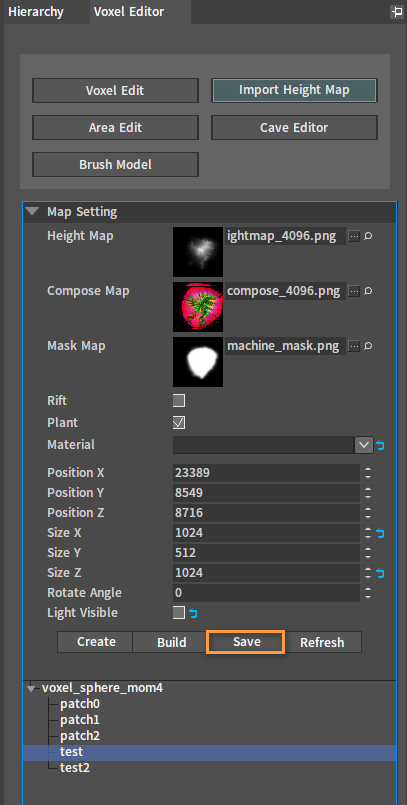407x805 pixels.
Task: Click the Mask Map ellipsis browse button
Action: coord(354,346)
